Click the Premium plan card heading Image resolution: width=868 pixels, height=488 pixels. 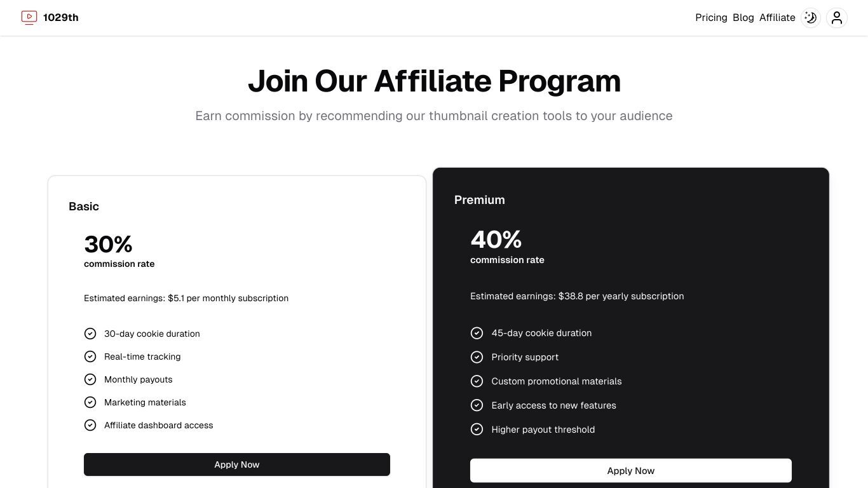click(x=480, y=200)
